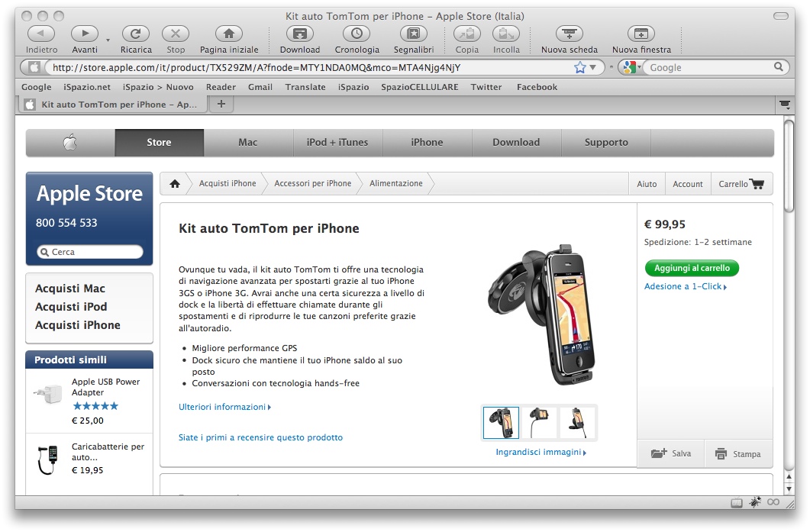
Task: Open the address bar history dropdown arrow
Action: 594,67
